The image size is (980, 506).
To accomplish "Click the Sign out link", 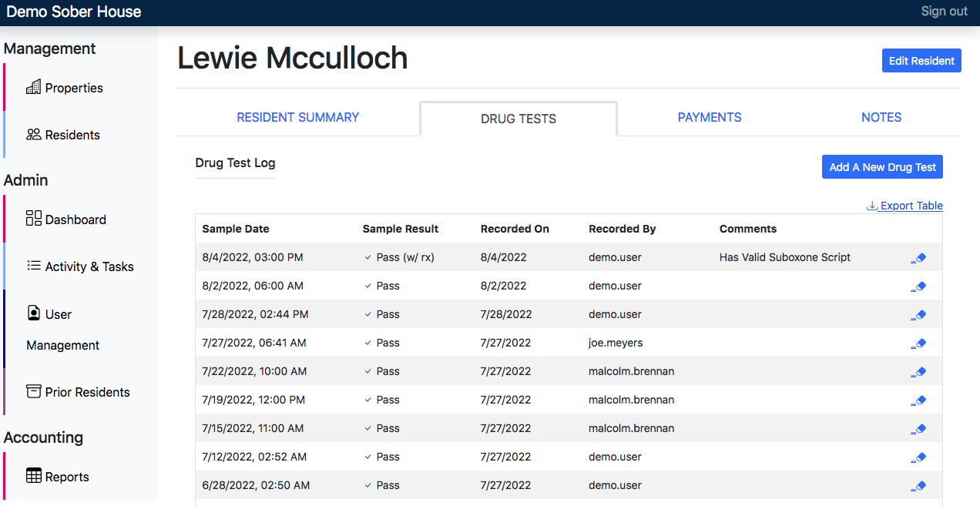I will (944, 11).
